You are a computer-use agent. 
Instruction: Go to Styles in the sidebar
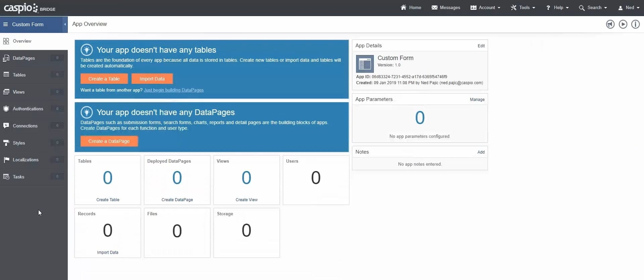[x=19, y=143]
